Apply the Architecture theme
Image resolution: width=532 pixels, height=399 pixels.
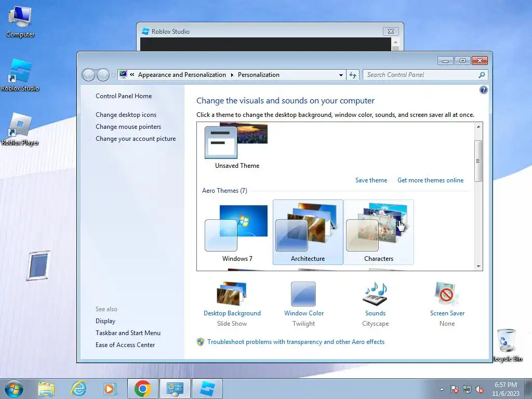[308, 232]
